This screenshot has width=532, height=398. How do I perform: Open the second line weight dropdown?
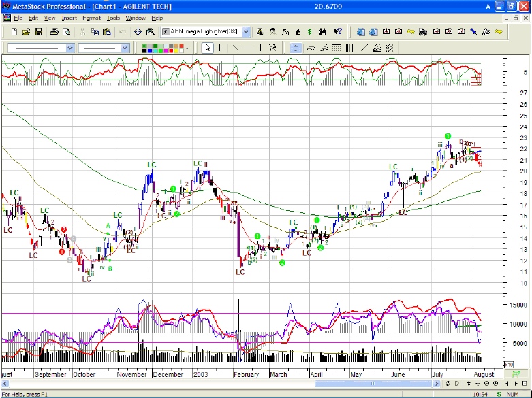125,48
